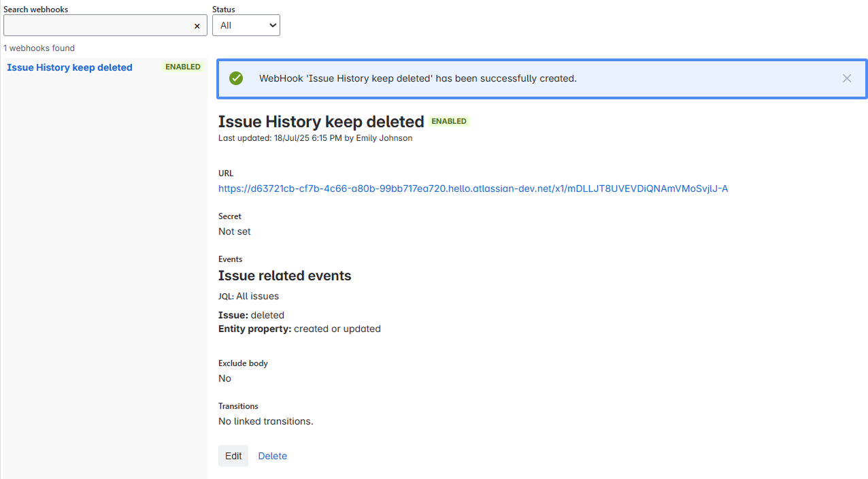
Task: Click the webhook created success message text
Action: tap(418, 78)
